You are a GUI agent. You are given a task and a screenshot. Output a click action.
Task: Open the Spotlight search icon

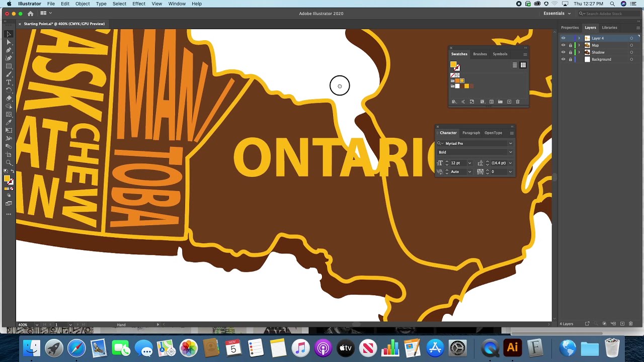tap(612, 4)
